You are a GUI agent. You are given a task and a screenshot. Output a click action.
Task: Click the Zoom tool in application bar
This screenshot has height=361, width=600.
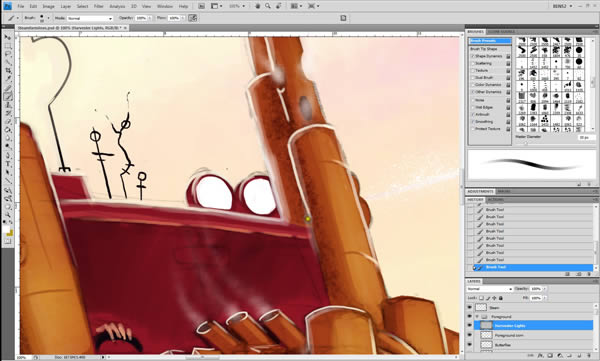coord(268,6)
